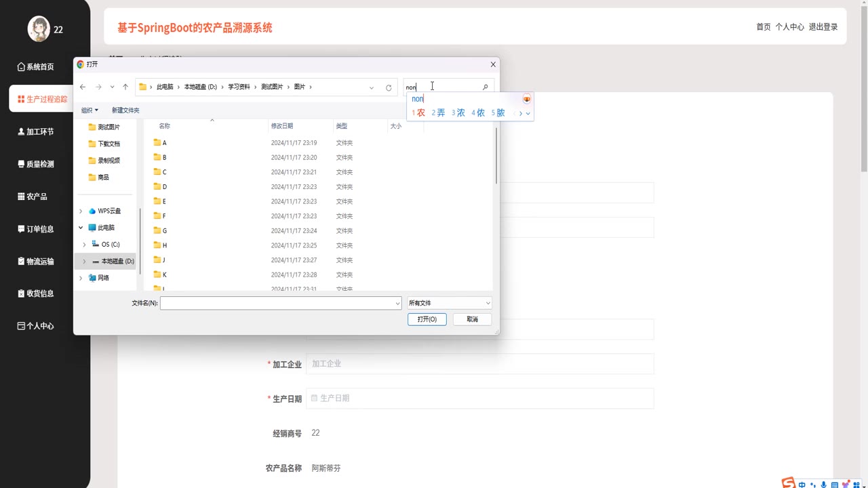868x488 pixels.
Task: Select the WPS云盘 cloud icon
Action: pos(92,211)
